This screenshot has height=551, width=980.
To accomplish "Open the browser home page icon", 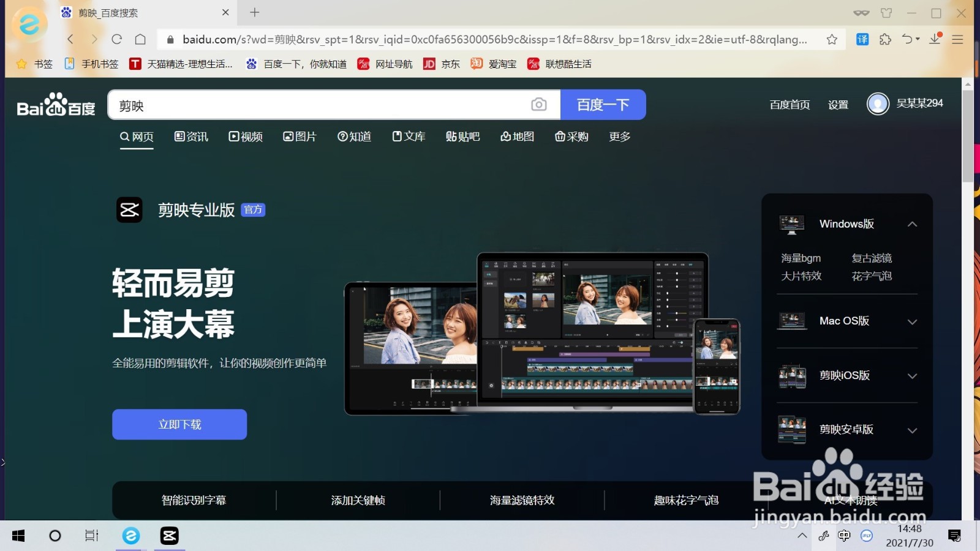I will coord(140,39).
